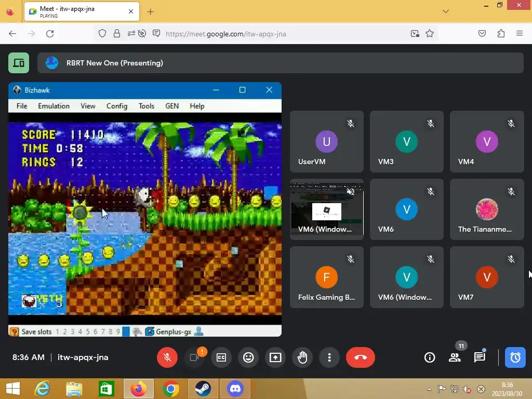The height and width of the screenshot is (399, 532).
Task: Switch to the Meet - itw-apqx-jna tab
Action: (x=82, y=12)
